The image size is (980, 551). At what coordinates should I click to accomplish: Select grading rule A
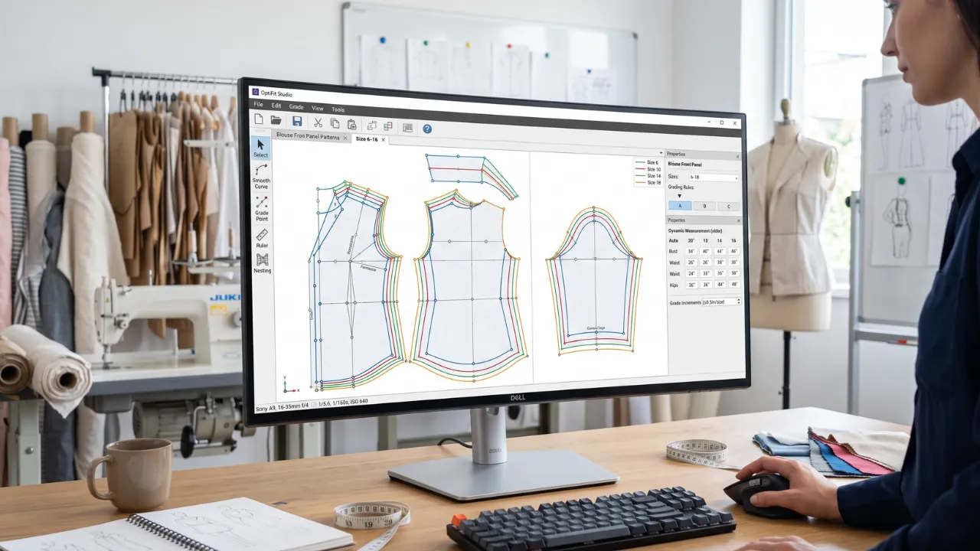[x=680, y=206]
